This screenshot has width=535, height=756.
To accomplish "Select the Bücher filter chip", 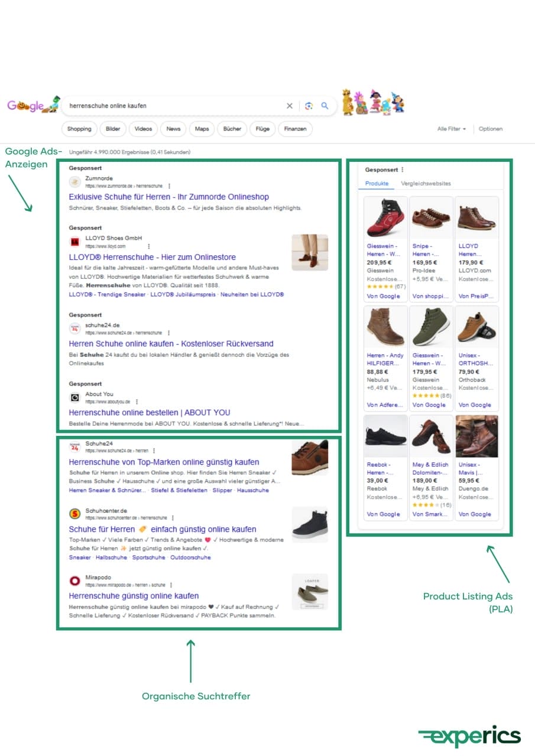I will click(x=232, y=129).
